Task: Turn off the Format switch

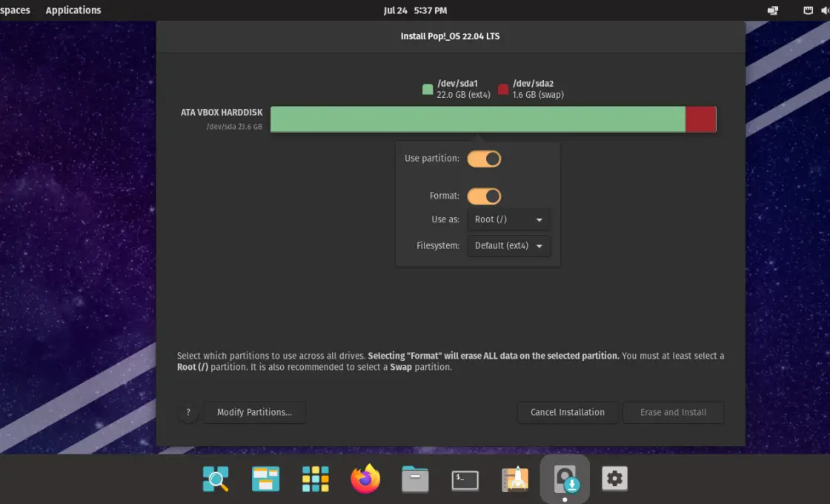Action: click(x=484, y=196)
